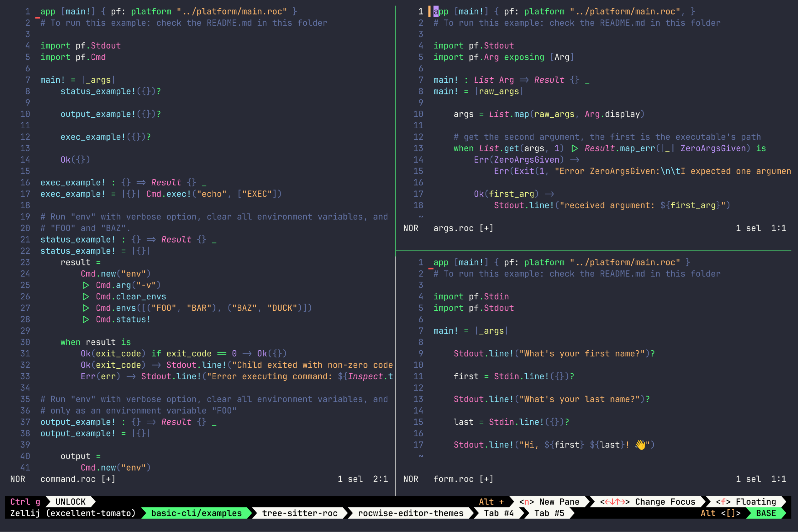
Task: Click the NOR mode indicator of args.roc
Action: coord(411,228)
